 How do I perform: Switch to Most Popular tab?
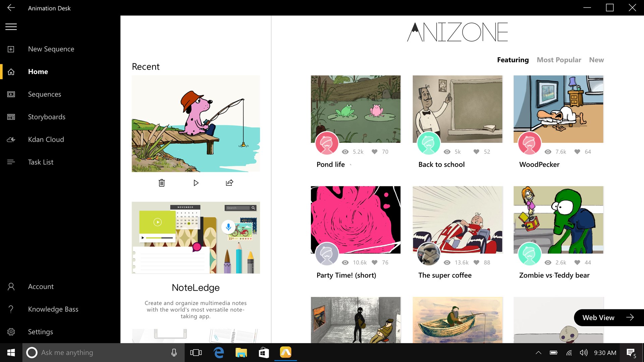tap(559, 60)
